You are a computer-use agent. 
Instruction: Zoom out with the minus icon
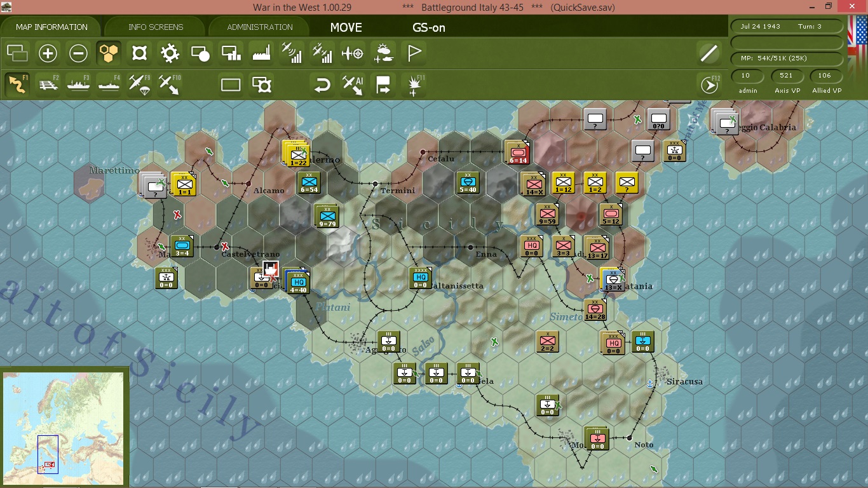coord(78,53)
